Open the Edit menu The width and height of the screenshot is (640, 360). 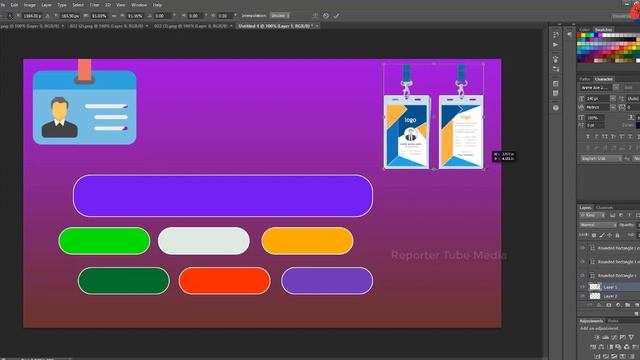(14, 5)
